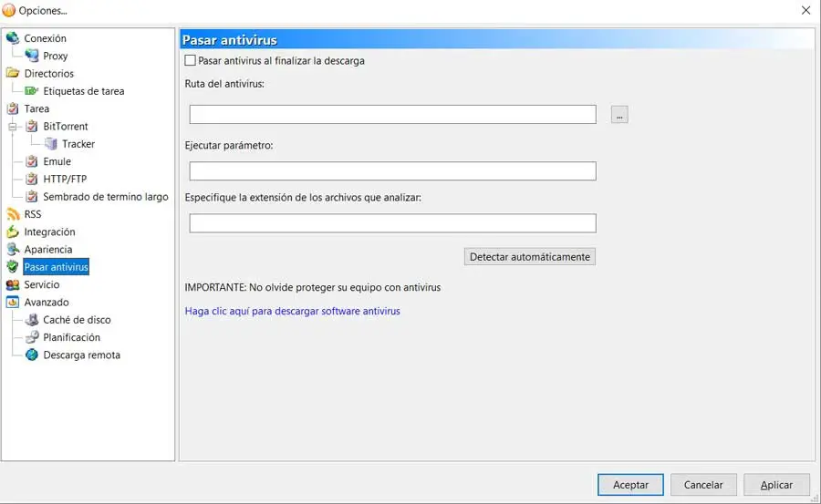This screenshot has height=504, width=821.
Task: Click the Aplicar button
Action: (x=776, y=485)
